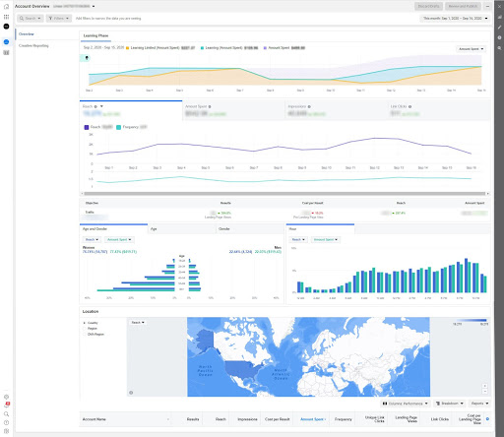Open the Reach metric dropdown arrow
The image size is (504, 437).
[x=101, y=106]
